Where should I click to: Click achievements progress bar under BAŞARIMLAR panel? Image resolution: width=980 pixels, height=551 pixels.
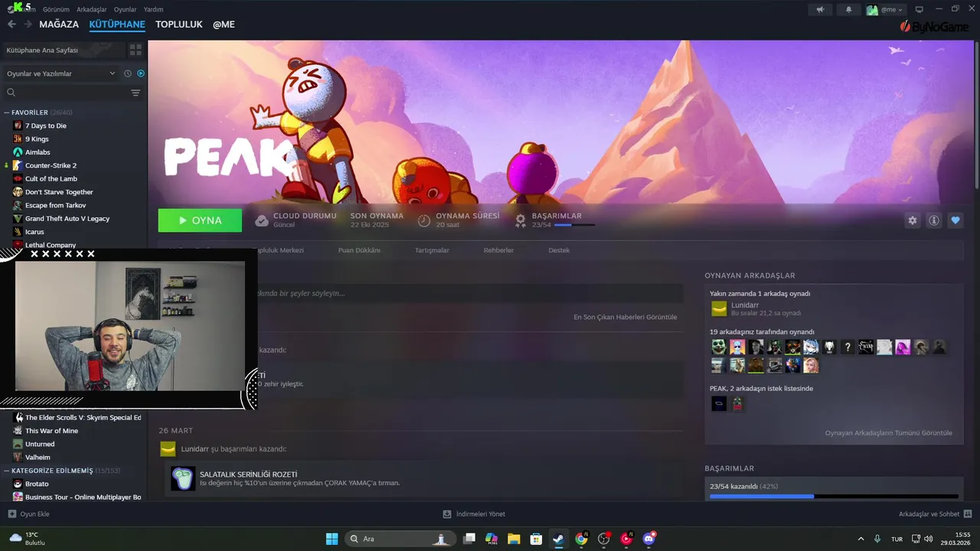(834, 497)
